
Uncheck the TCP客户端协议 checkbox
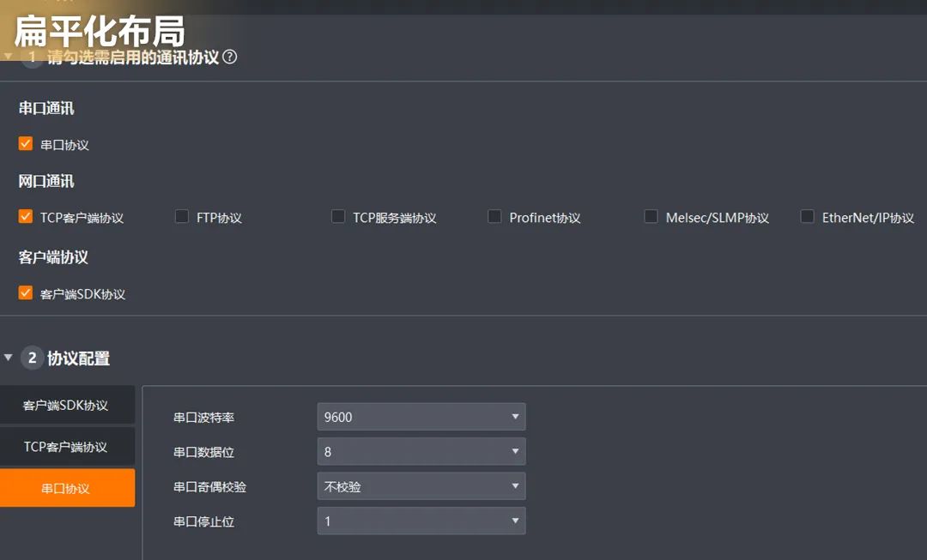point(26,217)
